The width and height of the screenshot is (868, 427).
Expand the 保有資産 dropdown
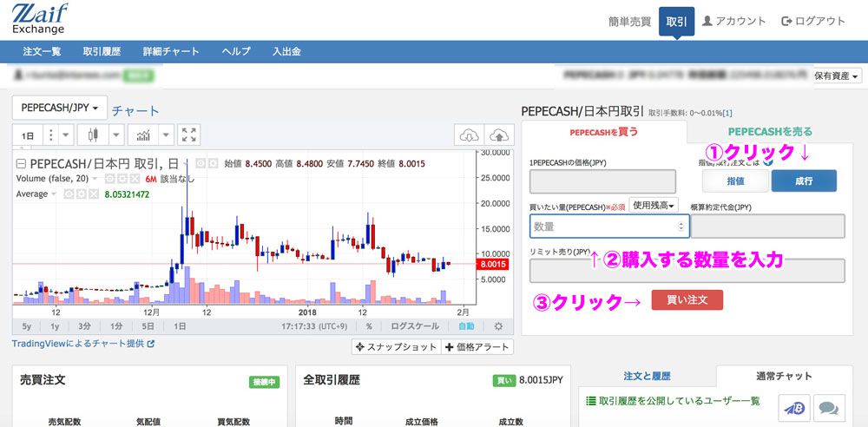pyautogui.click(x=838, y=76)
